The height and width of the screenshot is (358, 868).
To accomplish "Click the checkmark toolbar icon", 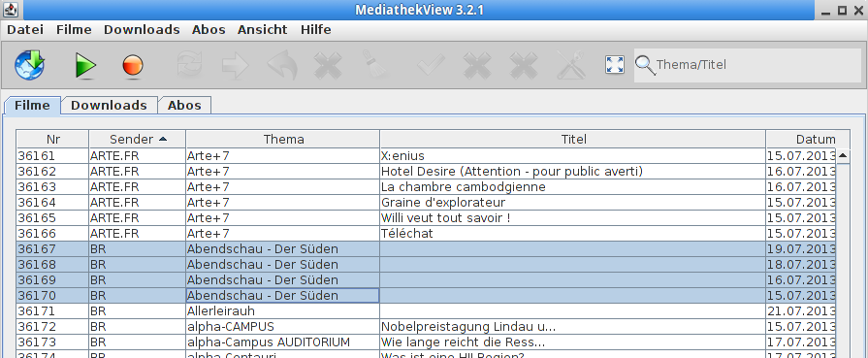I will [431, 65].
